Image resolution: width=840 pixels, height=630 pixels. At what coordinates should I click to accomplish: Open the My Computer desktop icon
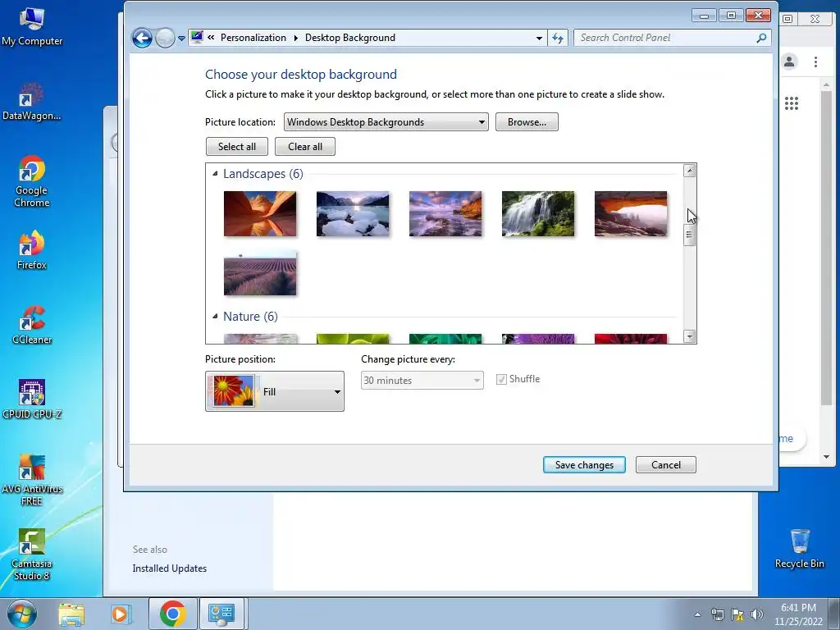point(32,25)
